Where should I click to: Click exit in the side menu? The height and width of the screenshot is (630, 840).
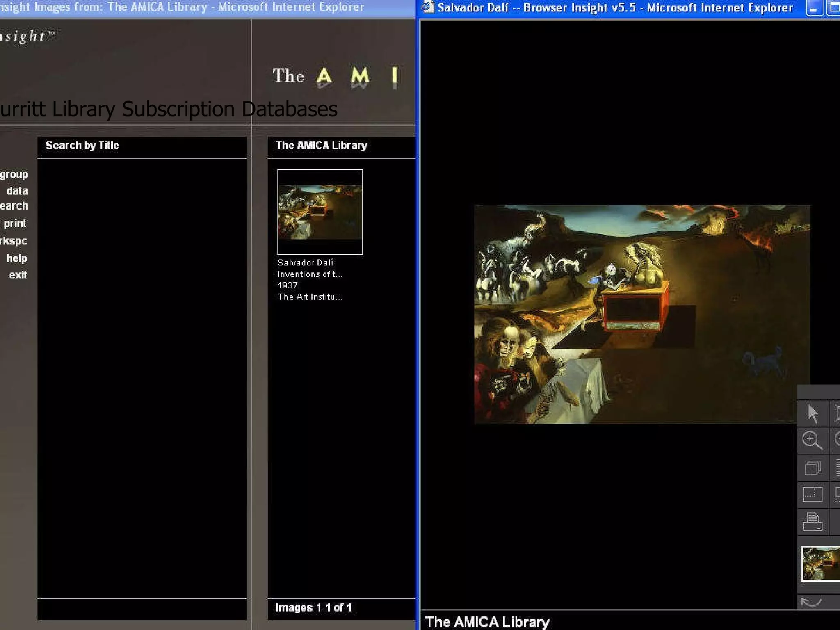pyautogui.click(x=18, y=275)
